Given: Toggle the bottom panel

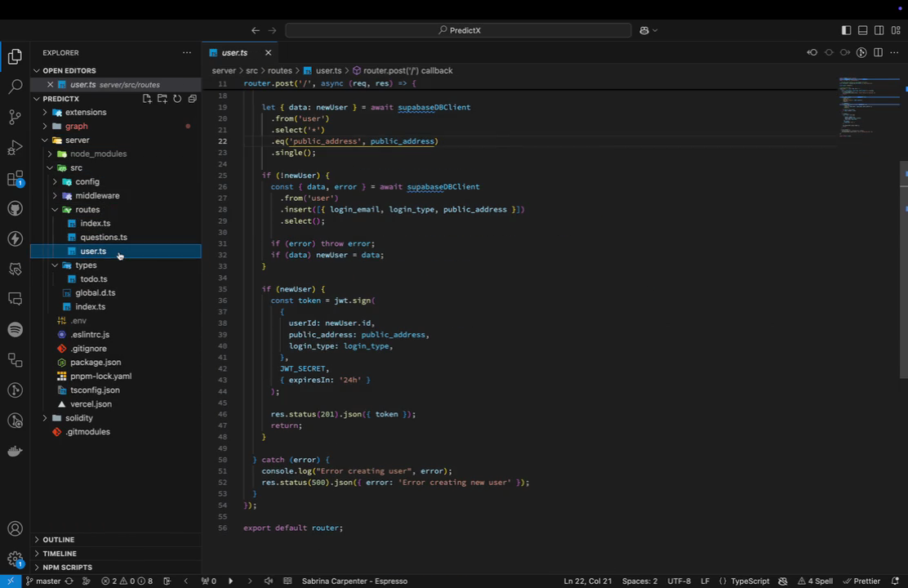Looking at the screenshot, I should coord(863,30).
